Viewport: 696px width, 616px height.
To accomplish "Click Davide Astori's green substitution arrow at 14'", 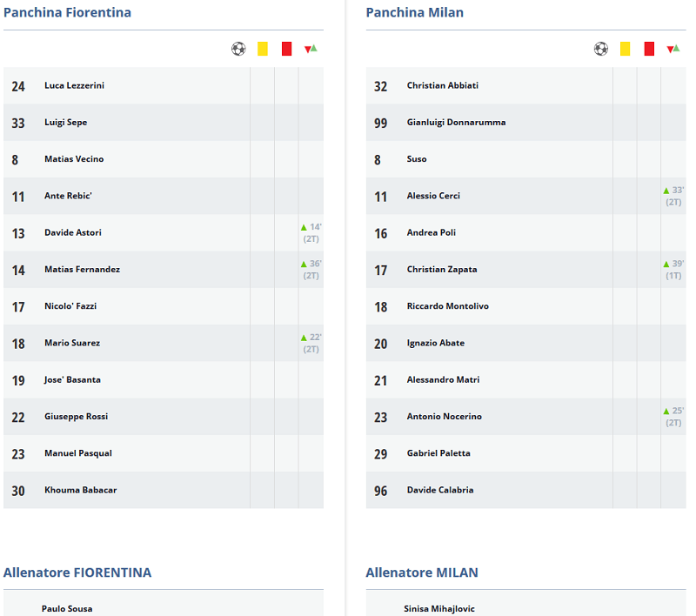I will click(304, 227).
